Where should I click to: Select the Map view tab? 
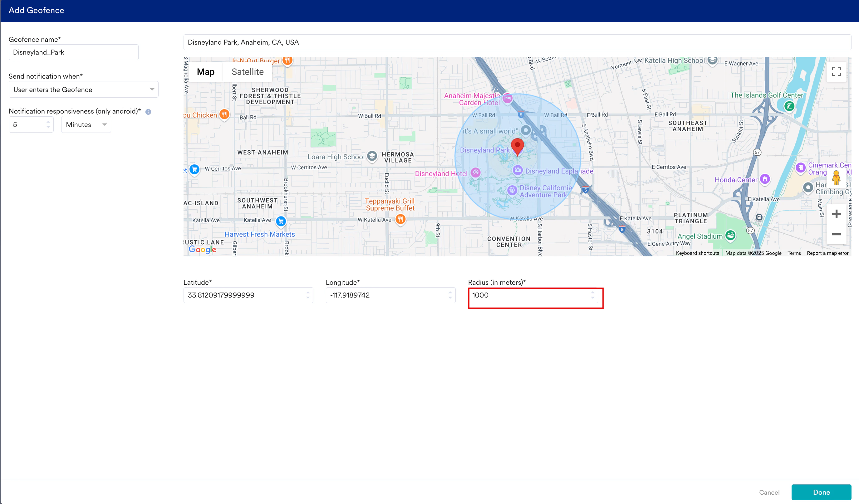point(206,72)
